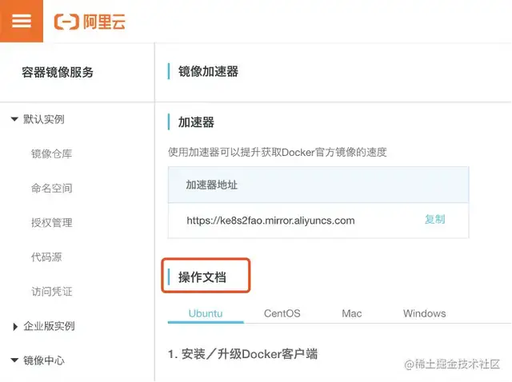Click the 阿里云 brand text
Screen dimensions: 512x382
(x=104, y=22)
